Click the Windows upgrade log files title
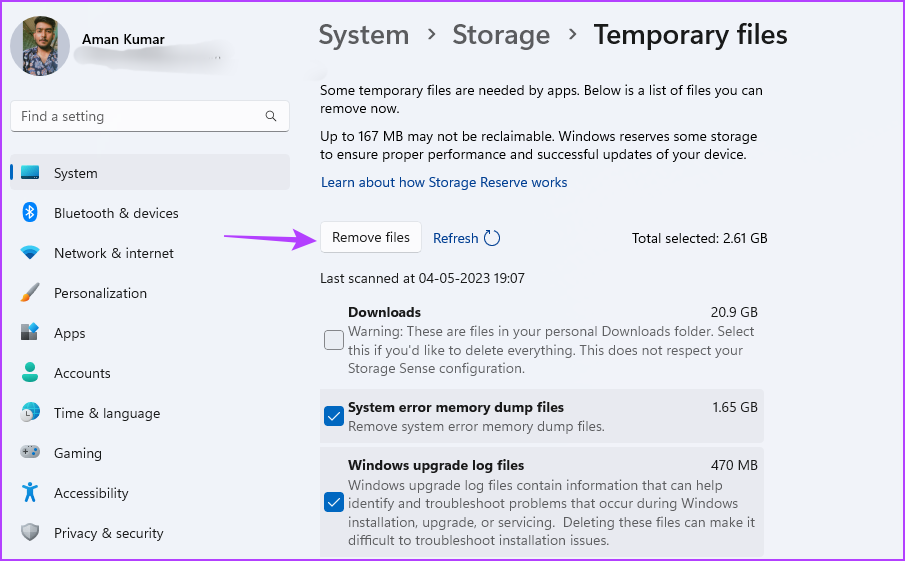Viewport: 905px width, 561px height. pos(436,465)
